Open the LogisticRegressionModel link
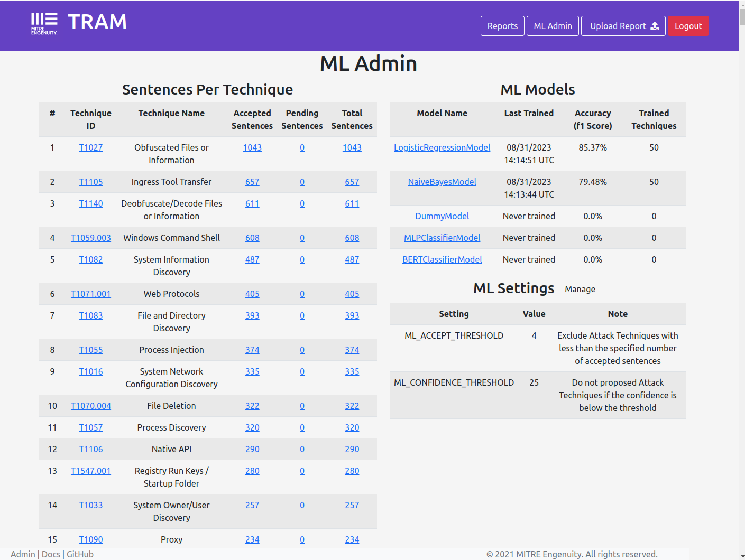This screenshot has width=745, height=560. point(442,147)
